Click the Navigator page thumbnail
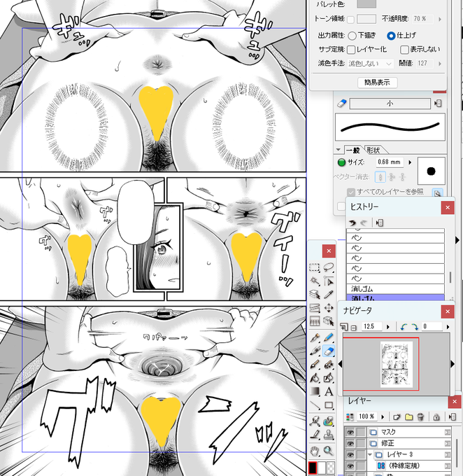The width and height of the screenshot is (463, 476). click(x=397, y=364)
